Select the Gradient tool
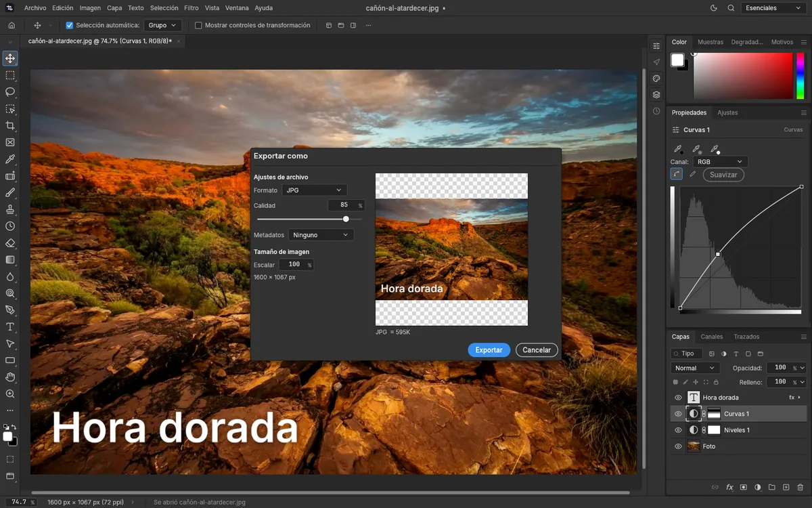Viewport: 812px width, 508px height. point(10,259)
